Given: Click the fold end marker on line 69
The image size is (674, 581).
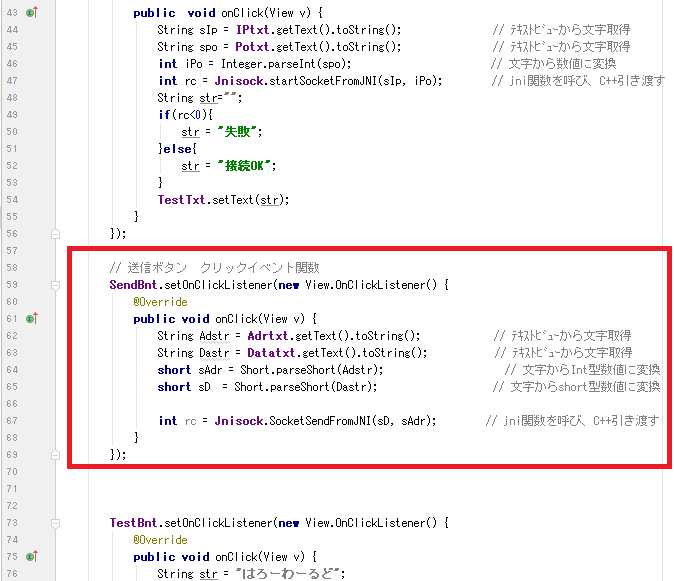Looking at the screenshot, I should pyautogui.click(x=55, y=455).
